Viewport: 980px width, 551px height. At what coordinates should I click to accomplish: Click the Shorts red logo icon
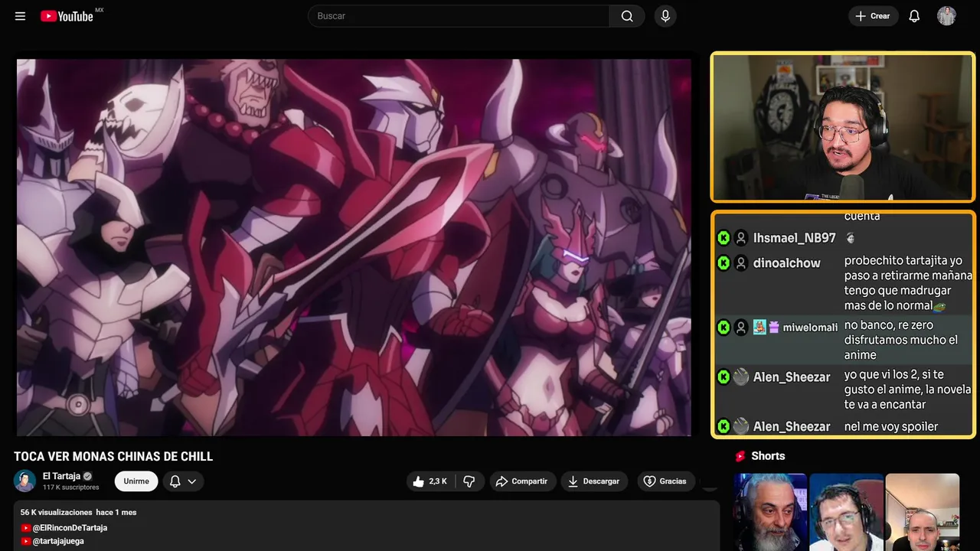(x=740, y=456)
